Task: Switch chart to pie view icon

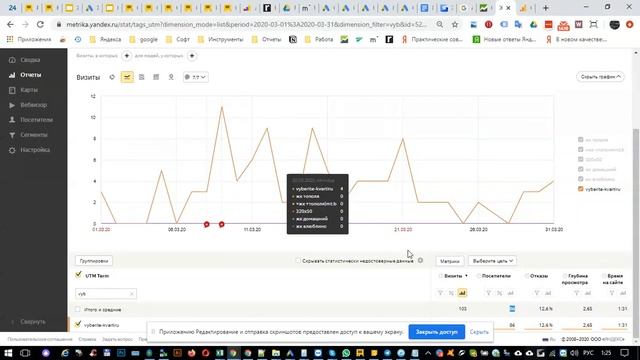Action: click(x=112, y=77)
